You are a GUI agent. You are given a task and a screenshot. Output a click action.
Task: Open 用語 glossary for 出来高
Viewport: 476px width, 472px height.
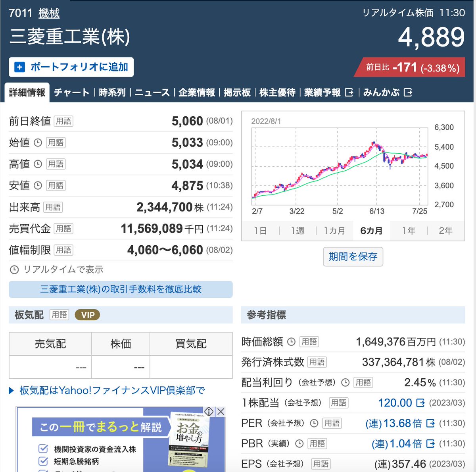coord(53,207)
